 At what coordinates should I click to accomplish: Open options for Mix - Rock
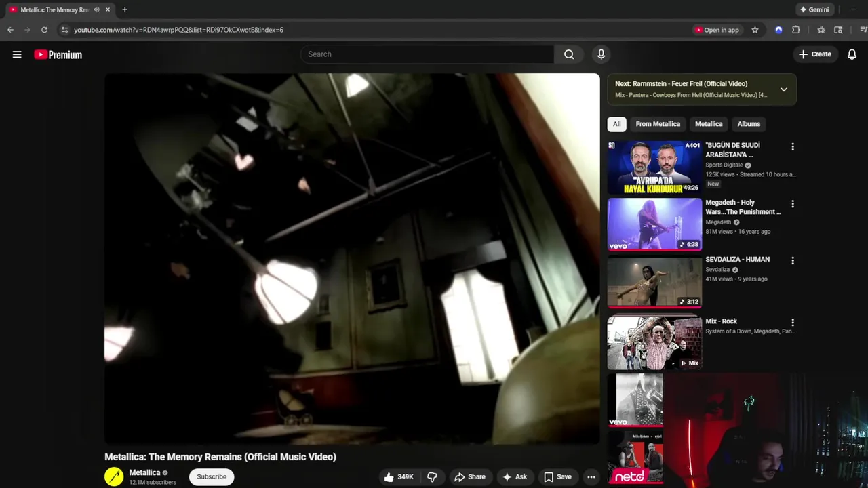[792, 323]
